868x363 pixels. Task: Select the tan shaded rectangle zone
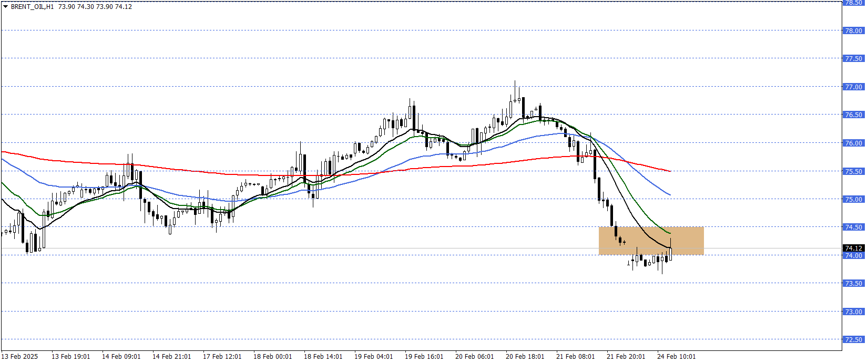coord(651,241)
